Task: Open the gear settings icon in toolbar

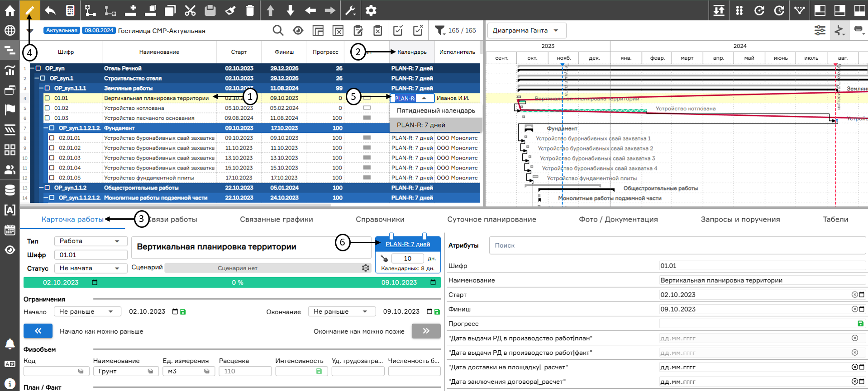Action: (371, 10)
